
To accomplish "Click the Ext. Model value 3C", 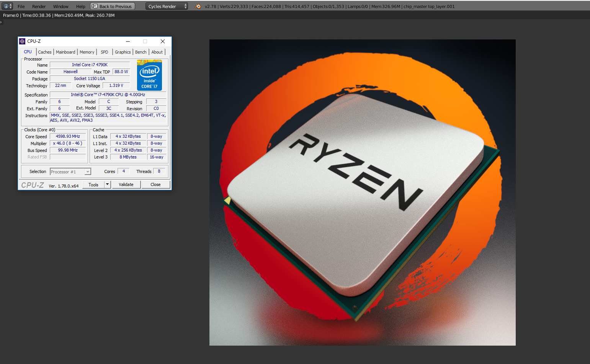I will tap(109, 109).
